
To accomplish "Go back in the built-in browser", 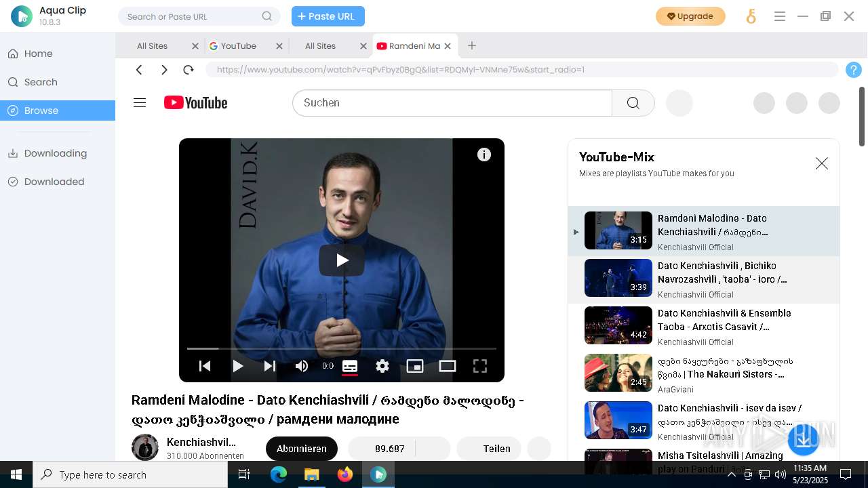I will (x=139, y=70).
